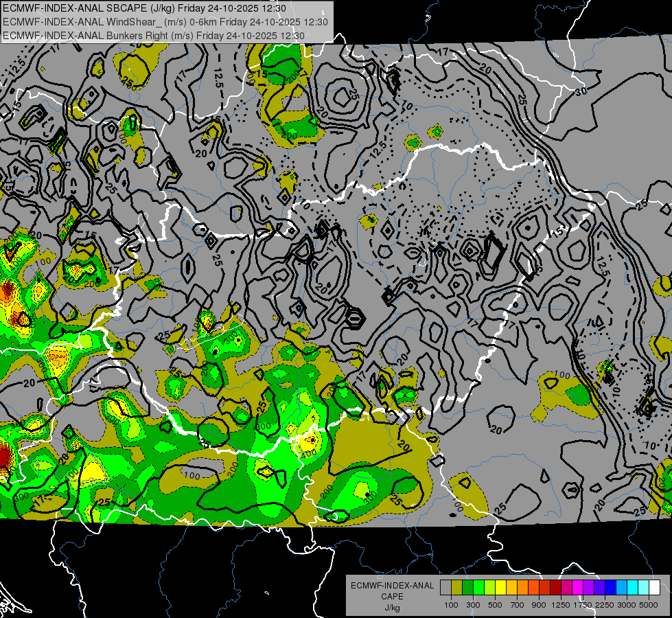Screen dimensions: 672x618
Task: Click the WindShear_ 0-6km title line
Action: point(165,22)
